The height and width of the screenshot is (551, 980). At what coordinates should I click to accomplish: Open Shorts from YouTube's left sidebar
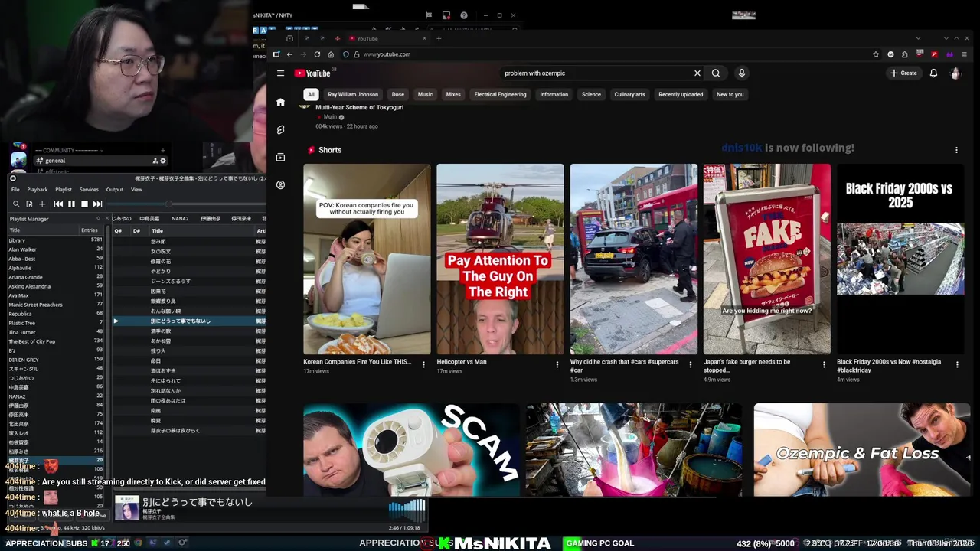280,129
